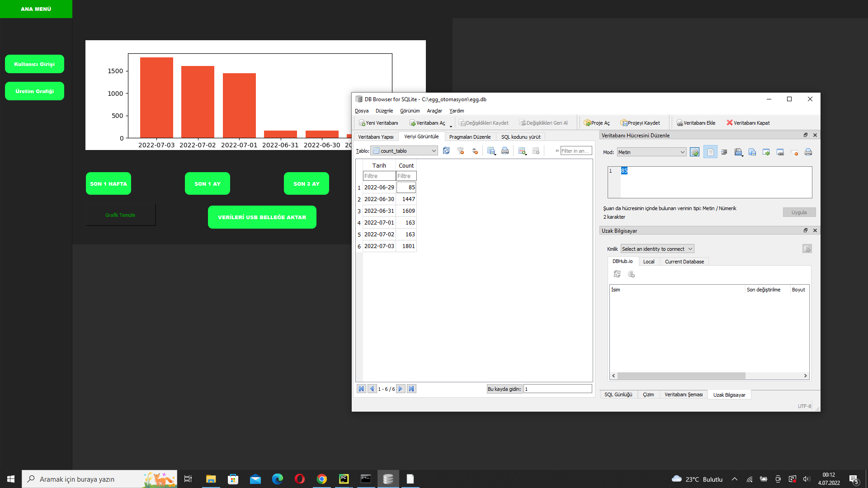Switch to SQL kodunu yürüt tab
The image size is (868, 488).
tap(521, 137)
